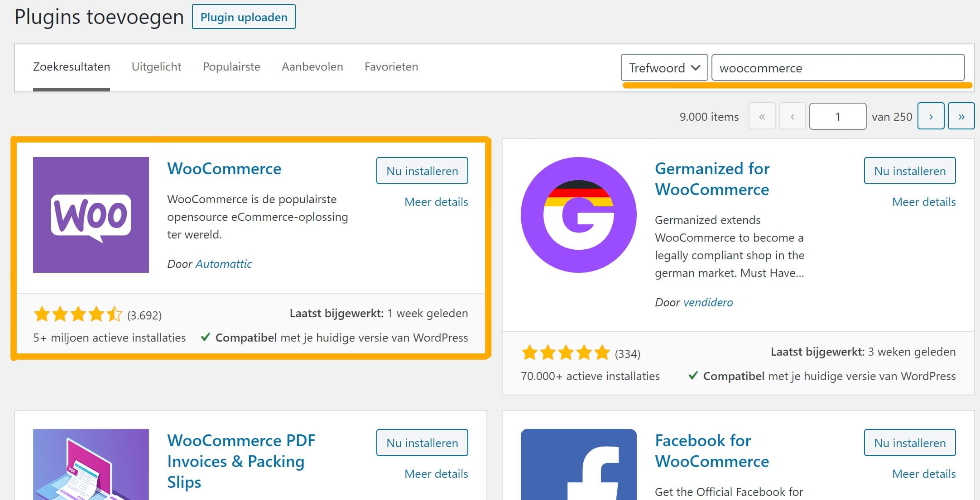Click the current page number field
The width and height of the screenshot is (980, 500).
tap(838, 116)
